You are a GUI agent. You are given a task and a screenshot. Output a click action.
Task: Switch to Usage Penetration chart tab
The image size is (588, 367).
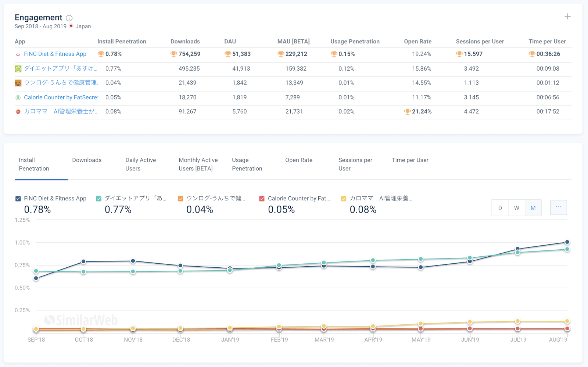247,164
